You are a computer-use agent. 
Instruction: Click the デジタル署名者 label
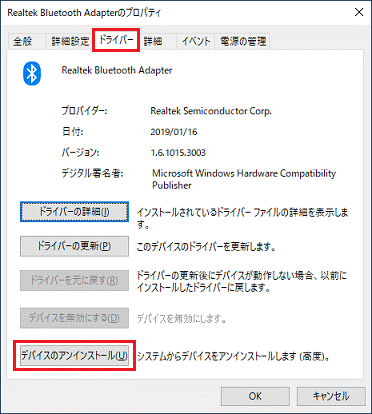click(x=92, y=174)
